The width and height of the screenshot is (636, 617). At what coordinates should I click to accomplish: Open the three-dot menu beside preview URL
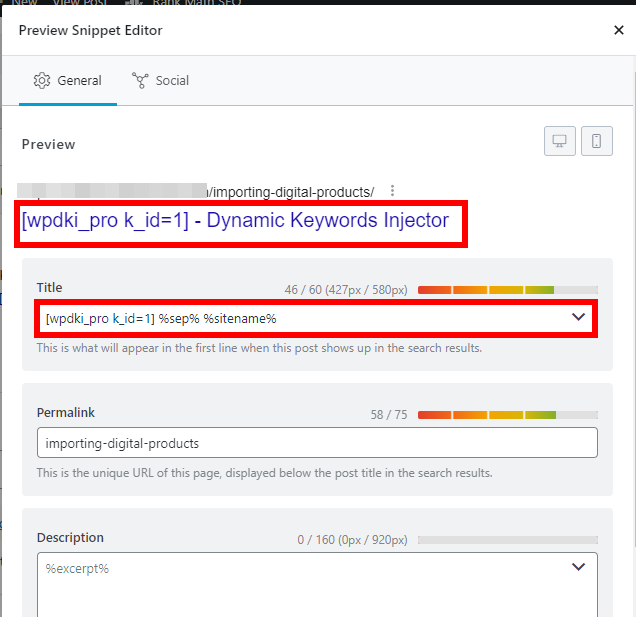coord(392,191)
